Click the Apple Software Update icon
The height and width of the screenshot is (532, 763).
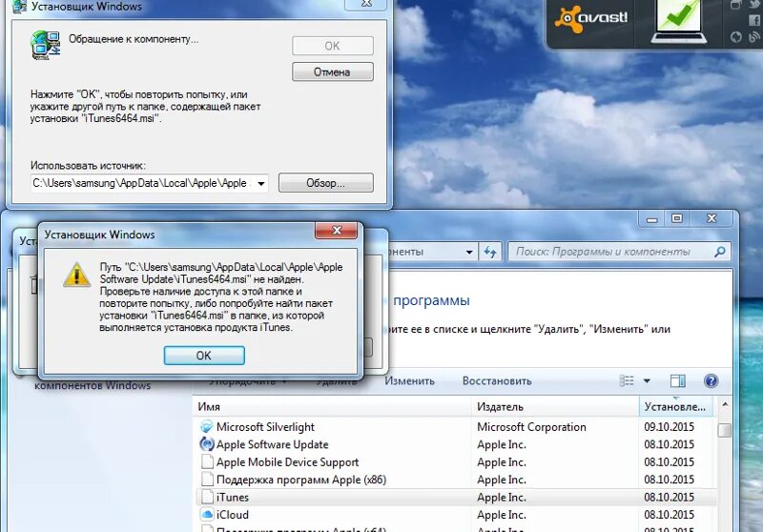207,444
